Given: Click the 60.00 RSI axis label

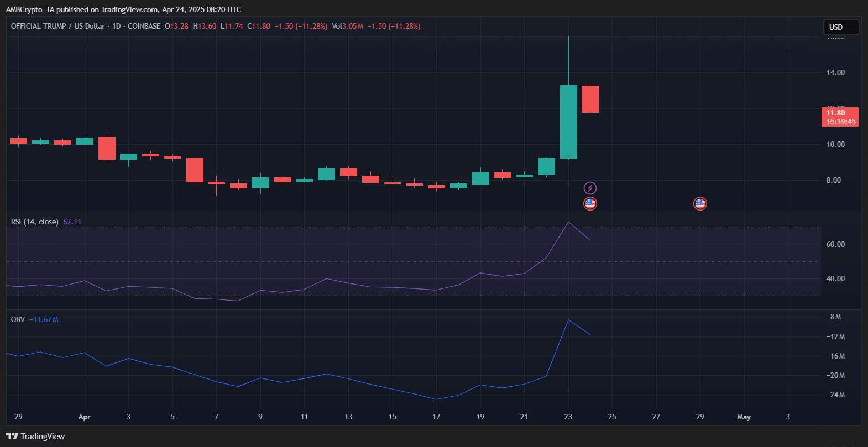Looking at the screenshot, I should click(835, 244).
